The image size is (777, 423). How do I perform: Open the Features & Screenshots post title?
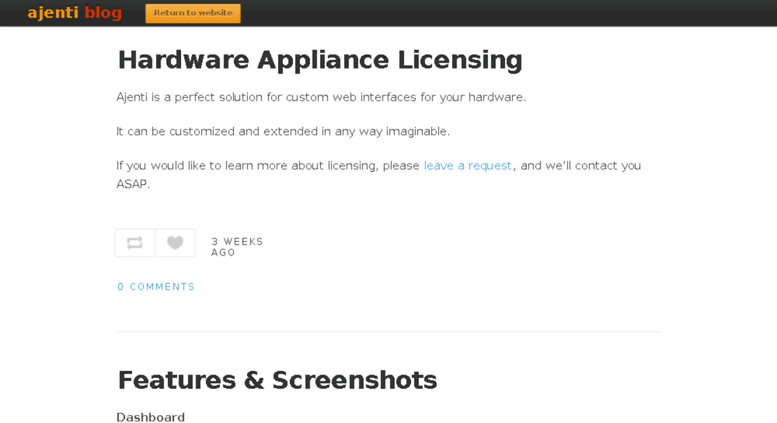click(x=277, y=380)
